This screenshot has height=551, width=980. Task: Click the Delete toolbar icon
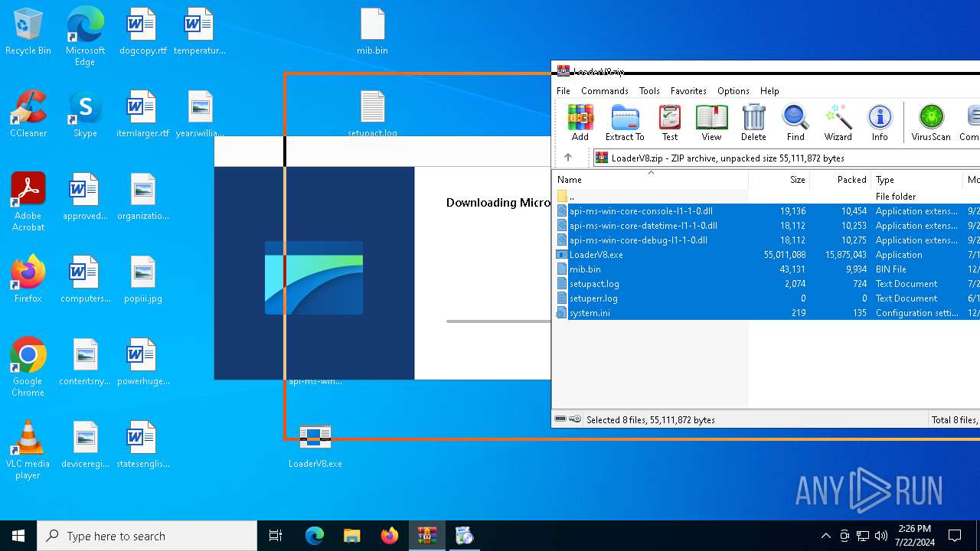point(753,123)
